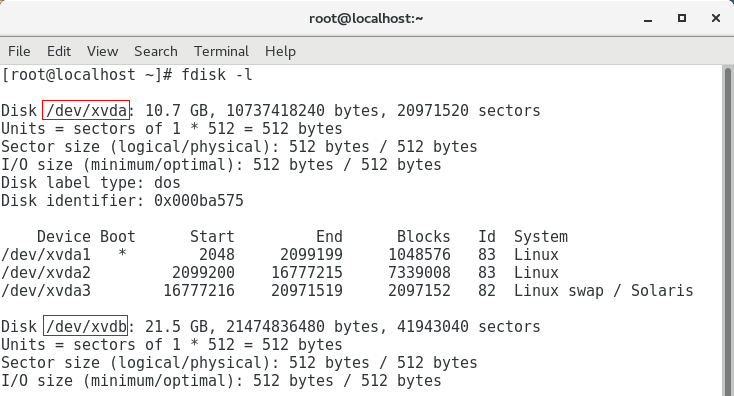The width and height of the screenshot is (734, 396).
Task: Click the /dev/xvda3 swap partition row
Action: (347, 290)
